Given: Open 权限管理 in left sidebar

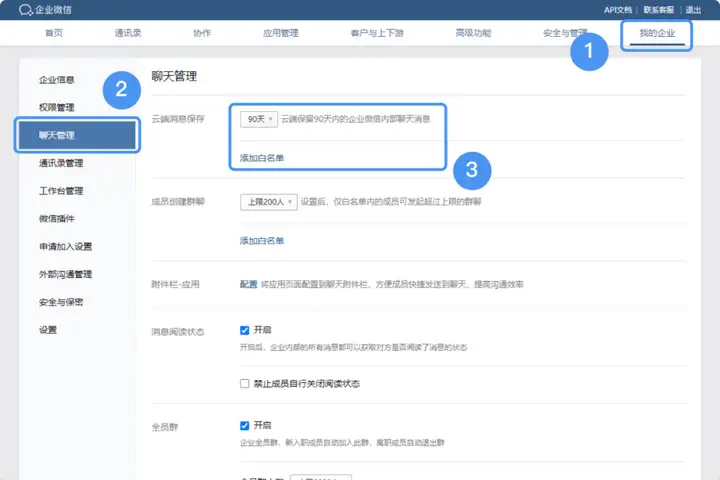Looking at the screenshot, I should coord(56,107).
